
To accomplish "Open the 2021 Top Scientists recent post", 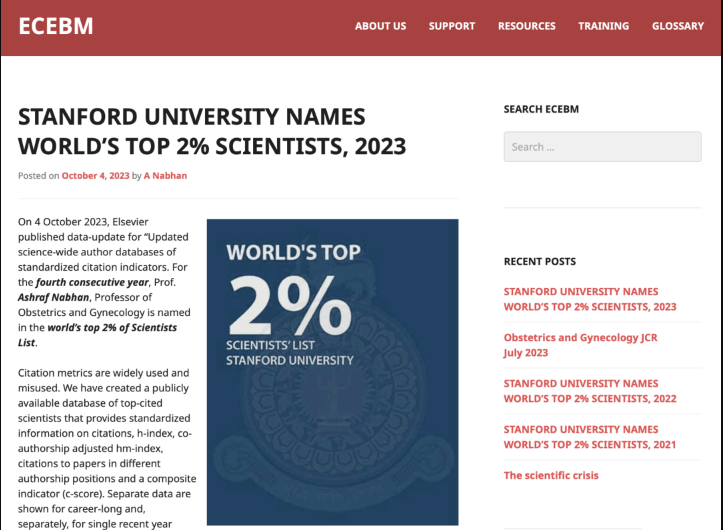I will coord(589,437).
